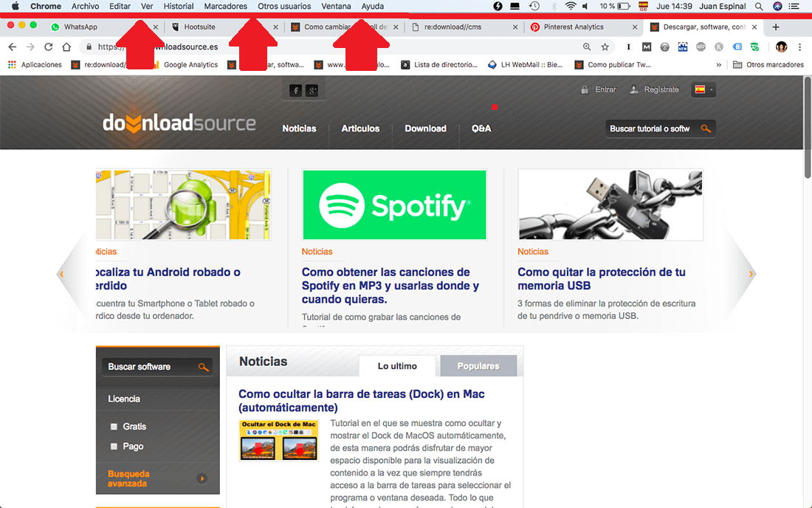This screenshot has height=508, width=812.
Task: Go back to the previous page
Action: click(13, 47)
